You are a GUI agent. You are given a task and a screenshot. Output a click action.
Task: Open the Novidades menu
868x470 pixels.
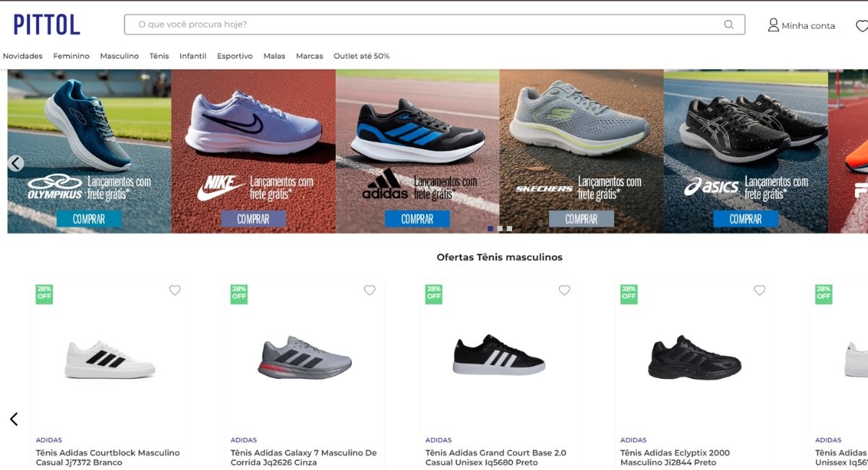coord(22,56)
